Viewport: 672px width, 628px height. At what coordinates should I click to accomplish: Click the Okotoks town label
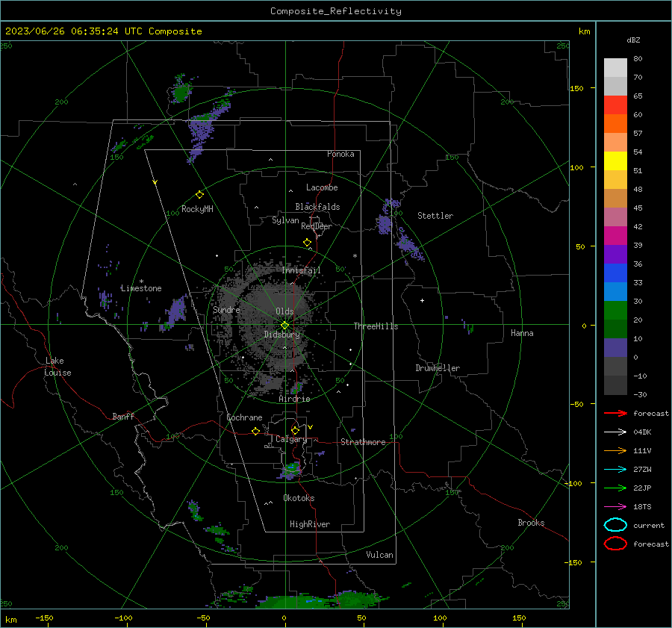[x=299, y=498]
